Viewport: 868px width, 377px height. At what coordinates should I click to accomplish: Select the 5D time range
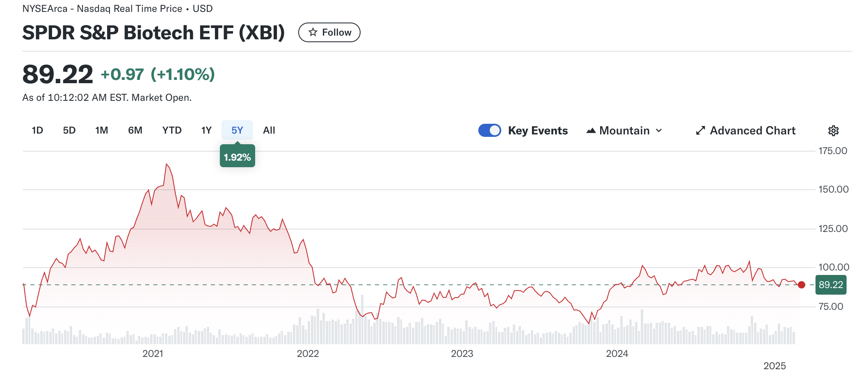click(x=69, y=130)
